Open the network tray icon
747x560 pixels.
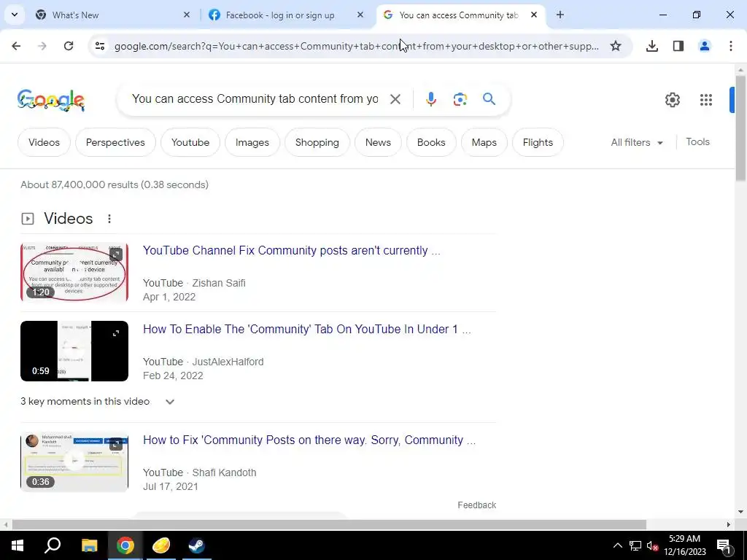coord(635,545)
